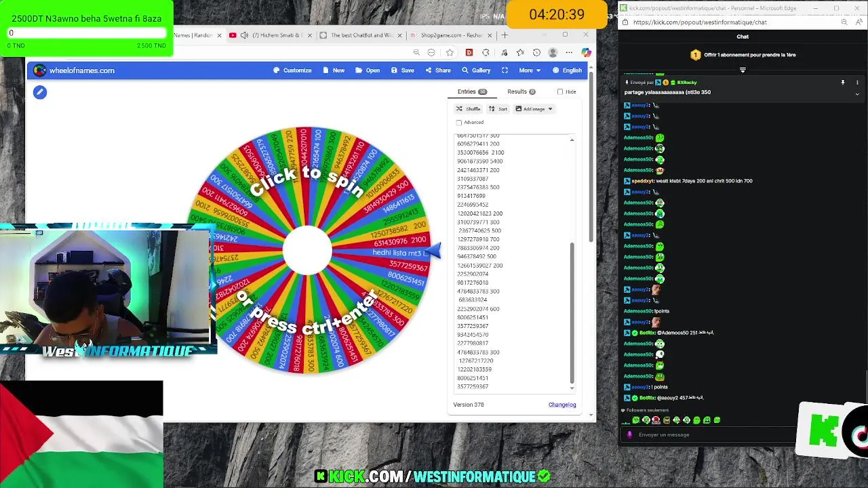868x488 pixels.
Task: Click the entries list scrollbar
Action: (x=572, y=312)
